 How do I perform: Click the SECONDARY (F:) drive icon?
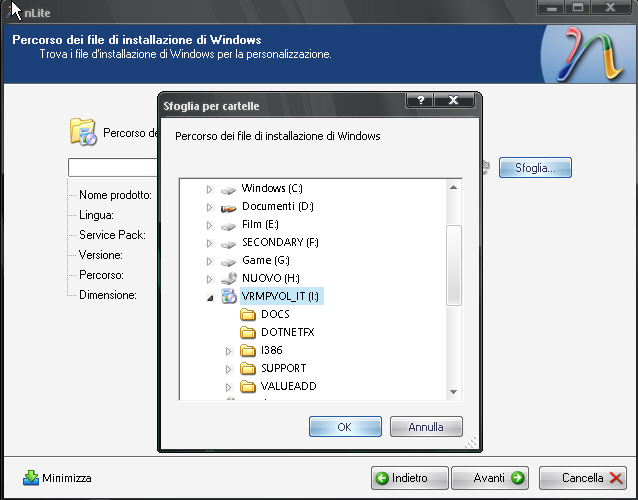point(228,244)
